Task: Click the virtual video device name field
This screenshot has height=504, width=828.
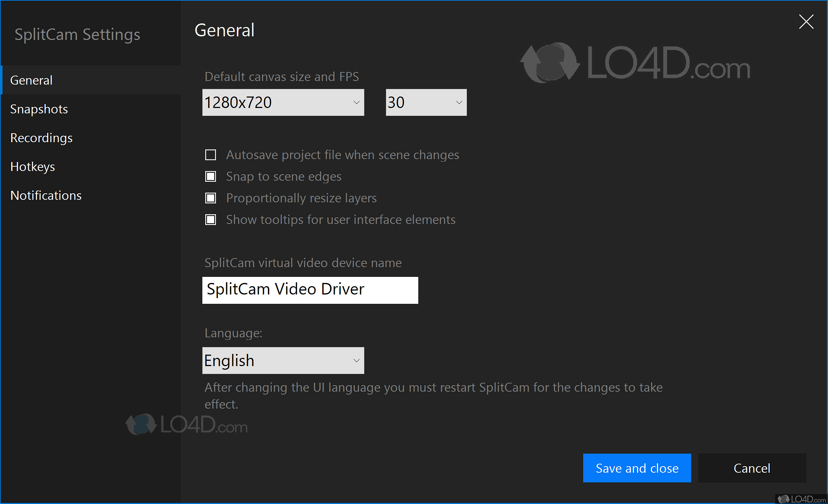Action: 310,290
